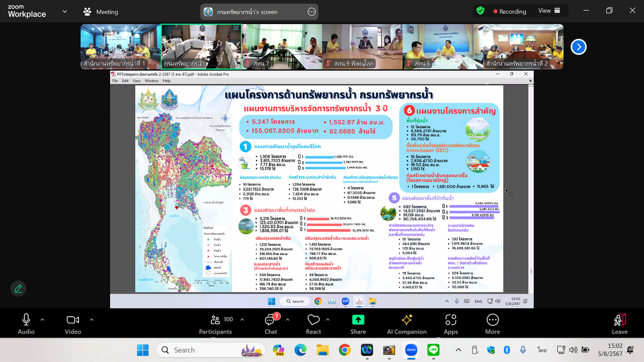Open LINE app from taskbar

(433, 350)
